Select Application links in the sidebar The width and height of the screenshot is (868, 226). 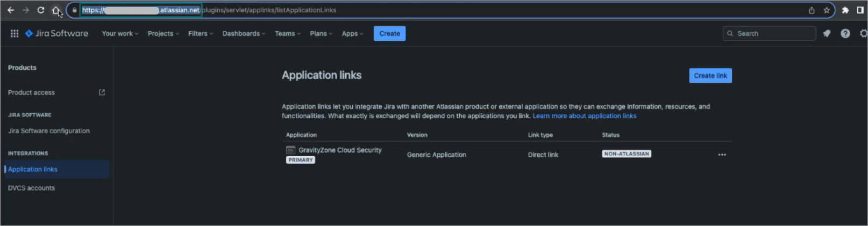click(56, 169)
